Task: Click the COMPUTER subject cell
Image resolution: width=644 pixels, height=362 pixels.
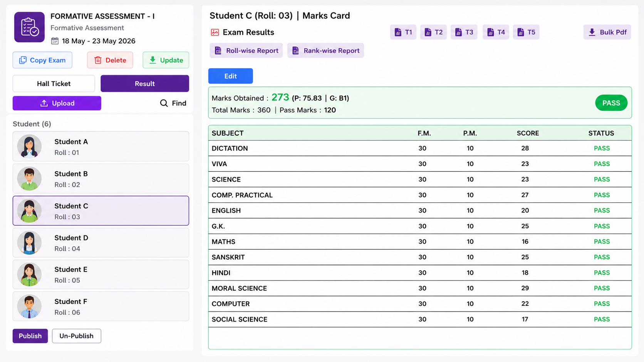Action: [x=231, y=304]
